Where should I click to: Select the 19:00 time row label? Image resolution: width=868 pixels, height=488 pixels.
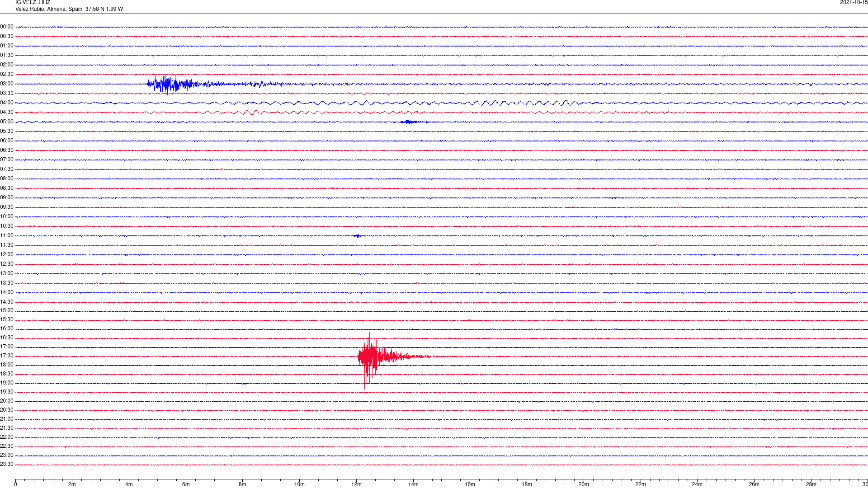[7, 383]
